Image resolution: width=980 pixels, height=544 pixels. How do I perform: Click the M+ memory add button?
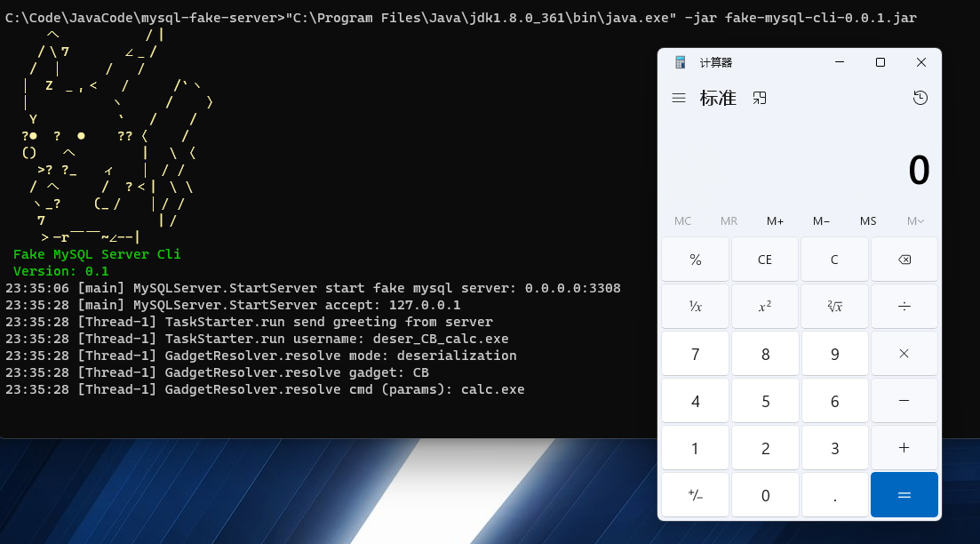pos(775,220)
